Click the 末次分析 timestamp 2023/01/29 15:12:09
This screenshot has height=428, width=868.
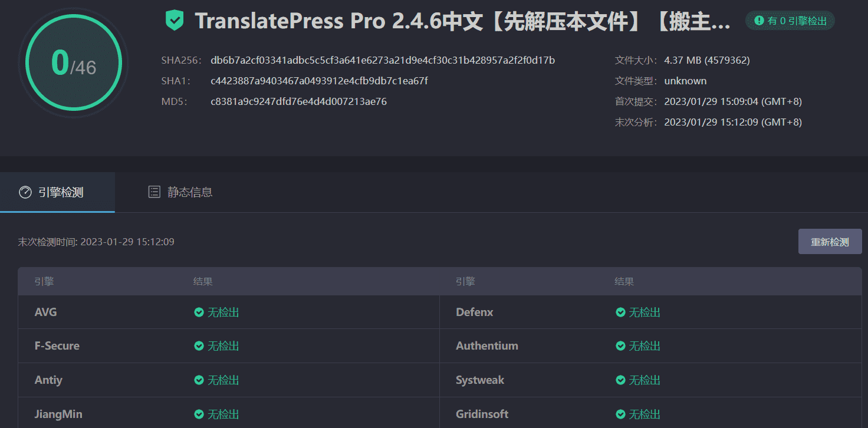click(x=733, y=122)
